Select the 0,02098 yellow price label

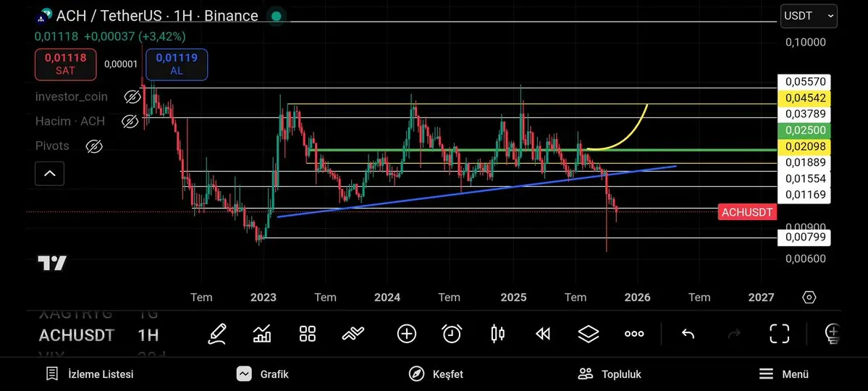[804, 147]
